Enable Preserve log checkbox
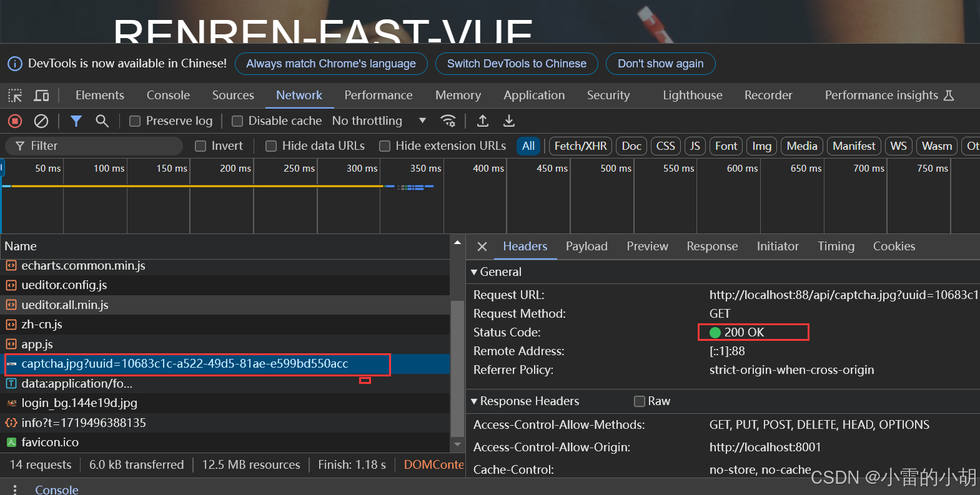980x495 pixels. click(x=135, y=121)
